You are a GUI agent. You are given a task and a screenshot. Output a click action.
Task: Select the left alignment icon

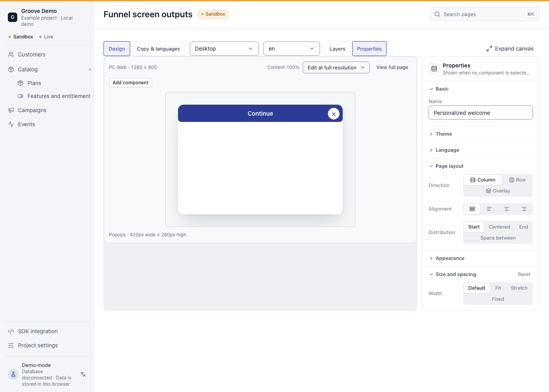pyautogui.click(x=489, y=209)
